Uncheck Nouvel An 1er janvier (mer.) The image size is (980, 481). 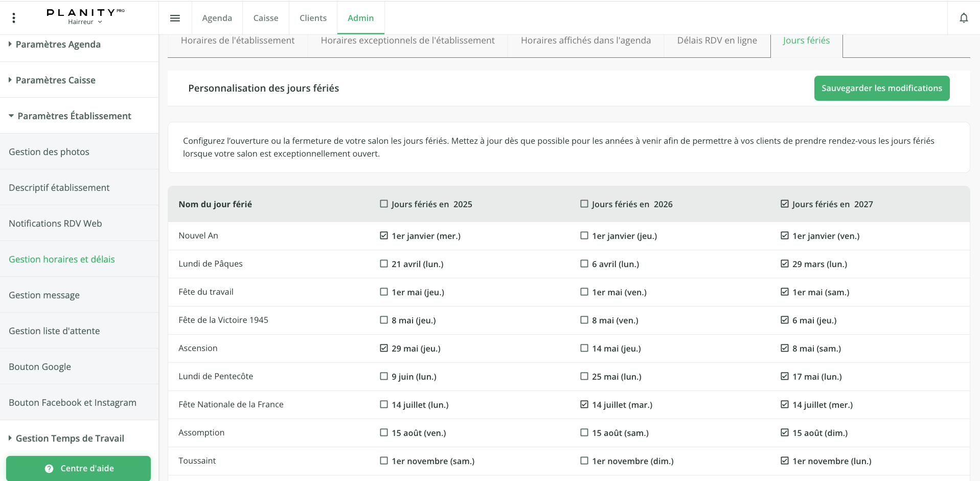384,235
